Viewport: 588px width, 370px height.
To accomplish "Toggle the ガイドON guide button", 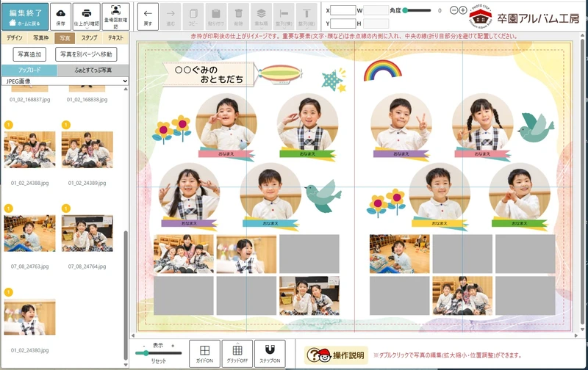I will point(204,353).
